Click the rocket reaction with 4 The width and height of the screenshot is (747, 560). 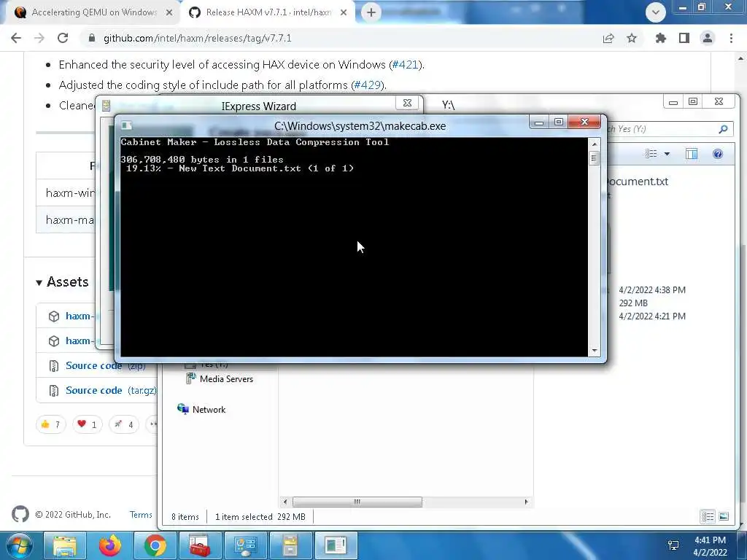click(x=124, y=424)
